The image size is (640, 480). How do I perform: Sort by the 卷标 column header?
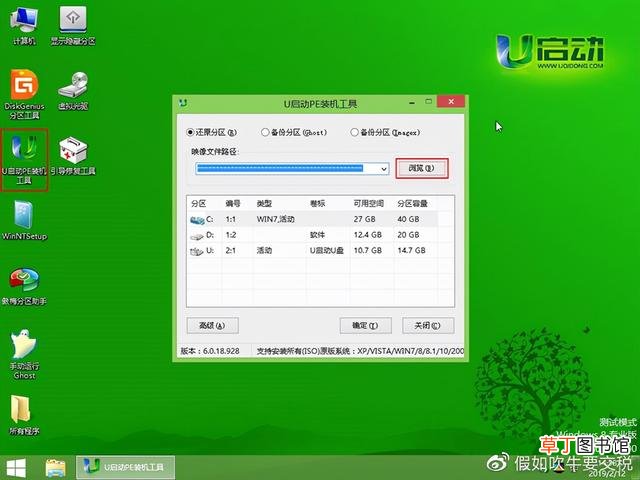pos(317,203)
